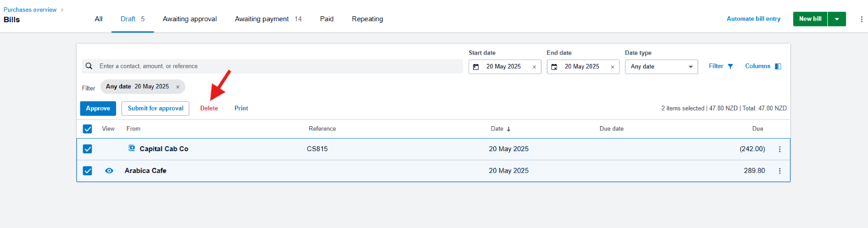The image size is (868, 228).
Task: Click the credit note icon beside Capital Cab Co
Action: click(131, 148)
